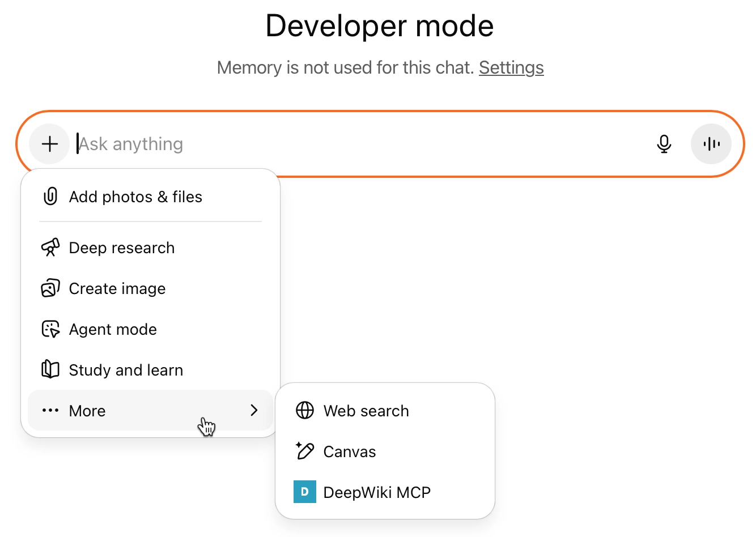Click the blue DeepWiki 'D' icon

coord(305,492)
